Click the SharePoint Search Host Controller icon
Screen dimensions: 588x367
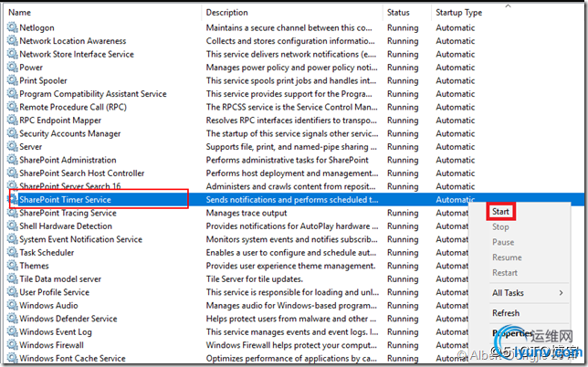point(13,173)
